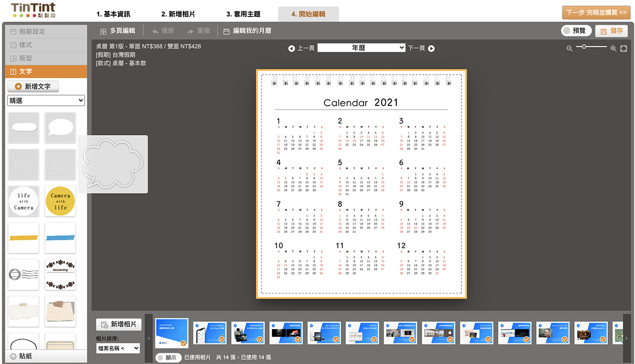Click the previous page arrow icon
This screenshot has width=635, height=364.
pos(292,48)
